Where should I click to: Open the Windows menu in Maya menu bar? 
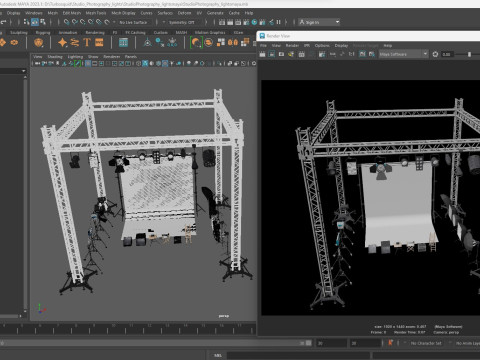click(34, 13)
